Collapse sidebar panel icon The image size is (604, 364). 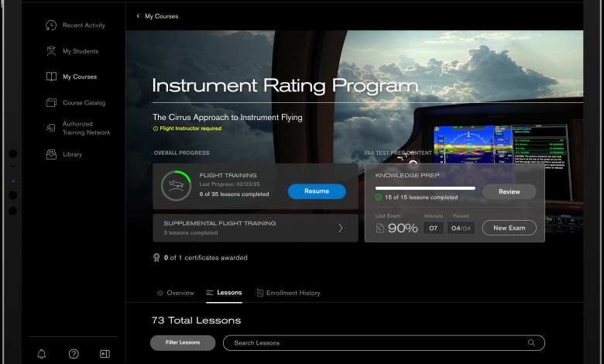tap(105, 354)
